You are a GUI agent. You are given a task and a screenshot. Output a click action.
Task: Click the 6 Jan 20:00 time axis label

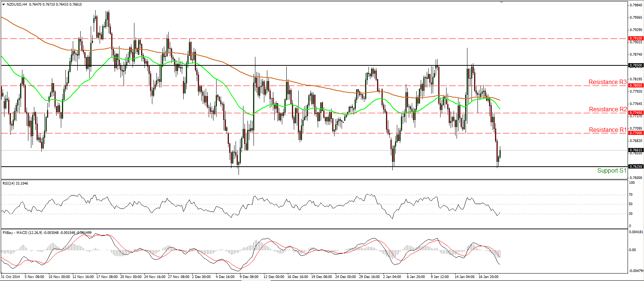(x=416, y=277)
